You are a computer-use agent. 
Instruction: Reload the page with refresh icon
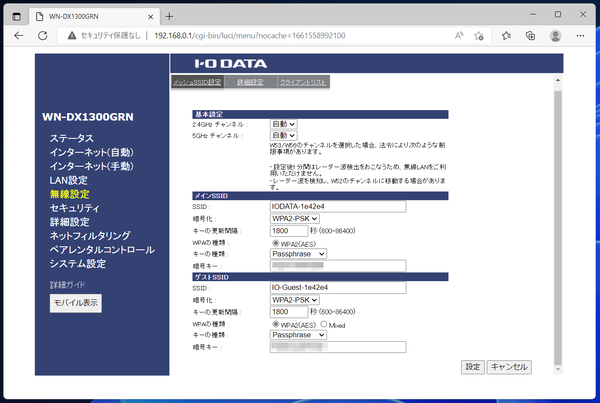(x=44, y=36)
